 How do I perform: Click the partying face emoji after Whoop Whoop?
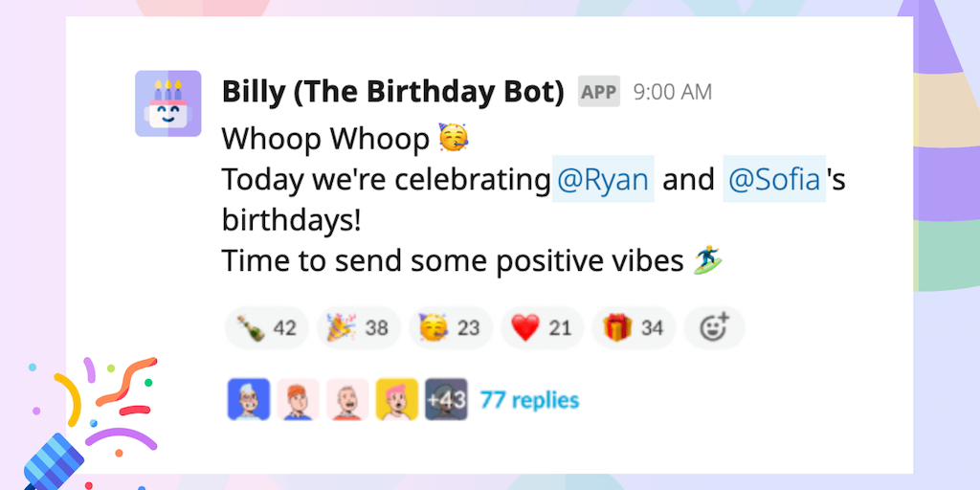pyautogui.click(x=454, y=139)
